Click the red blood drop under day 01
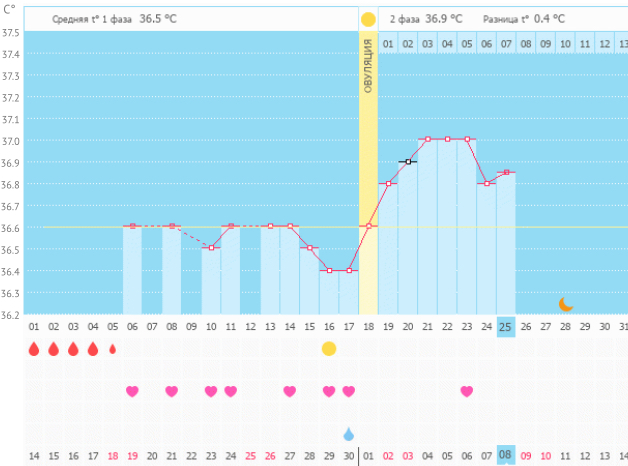 [x=33, y=349]
